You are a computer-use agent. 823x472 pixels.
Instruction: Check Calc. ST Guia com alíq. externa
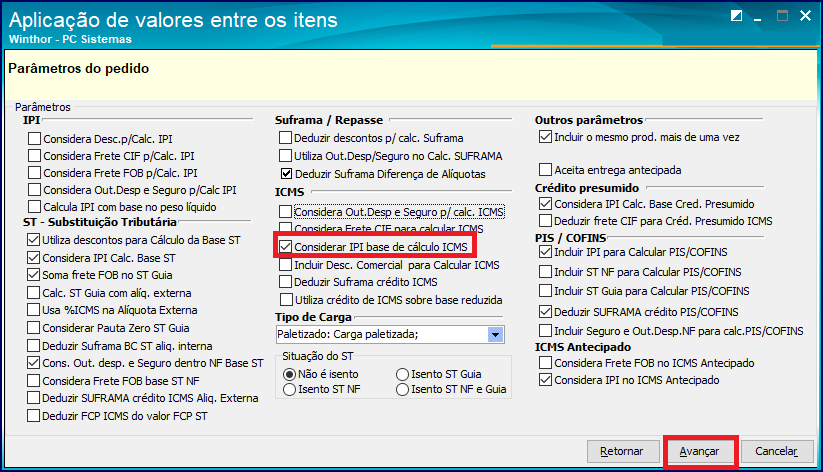pos(34,292)
